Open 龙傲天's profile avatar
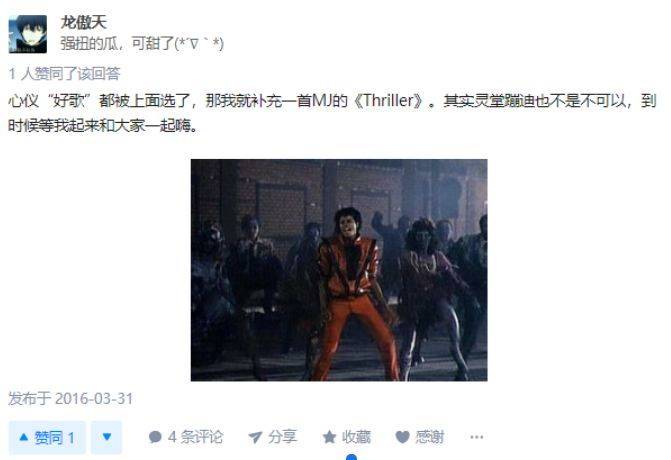 coord(28,34)
